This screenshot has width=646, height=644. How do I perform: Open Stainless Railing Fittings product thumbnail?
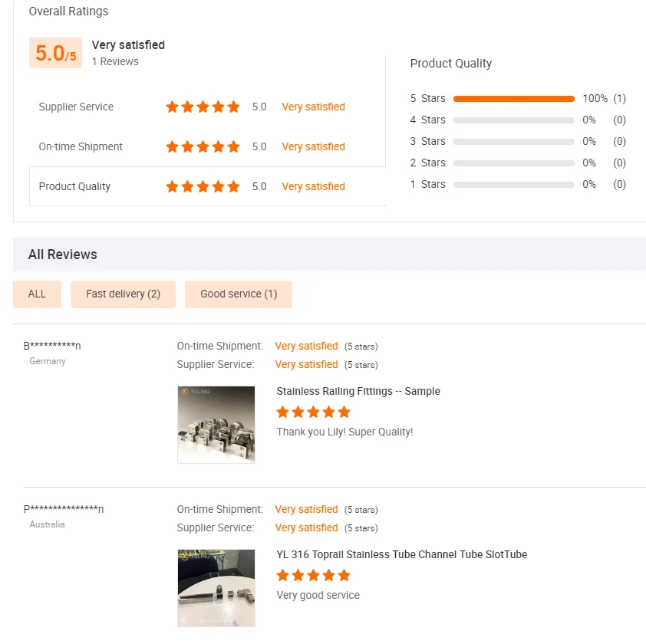coord(216,425)
